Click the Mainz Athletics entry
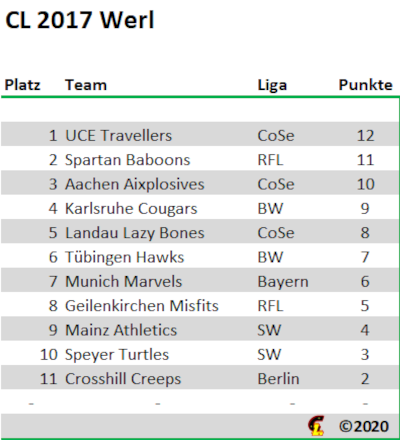400x440 pixels. click(x=121, y=330)
